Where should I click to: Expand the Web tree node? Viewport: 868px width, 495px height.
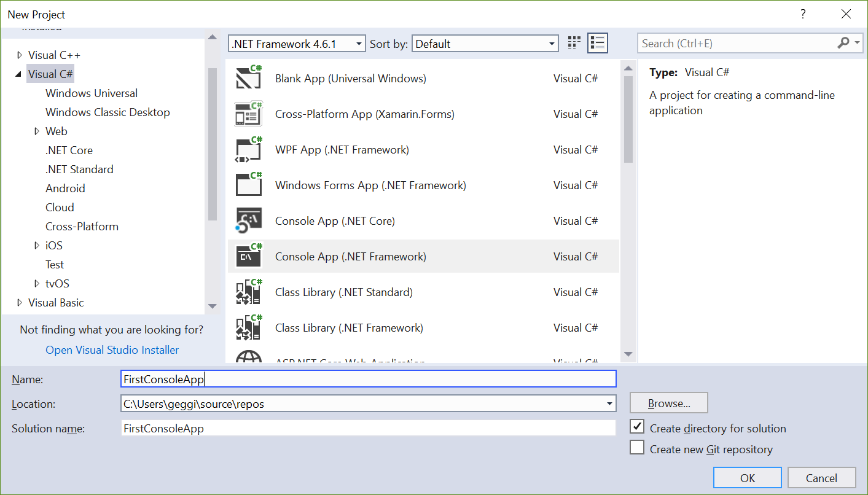click(x=37, y=131)
